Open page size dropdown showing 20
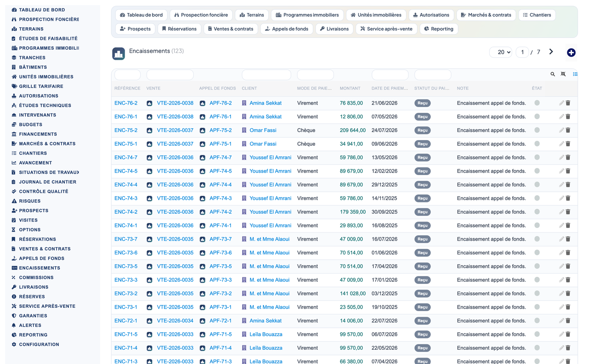This screenshot has height=364, width=589. pos(501,52)
